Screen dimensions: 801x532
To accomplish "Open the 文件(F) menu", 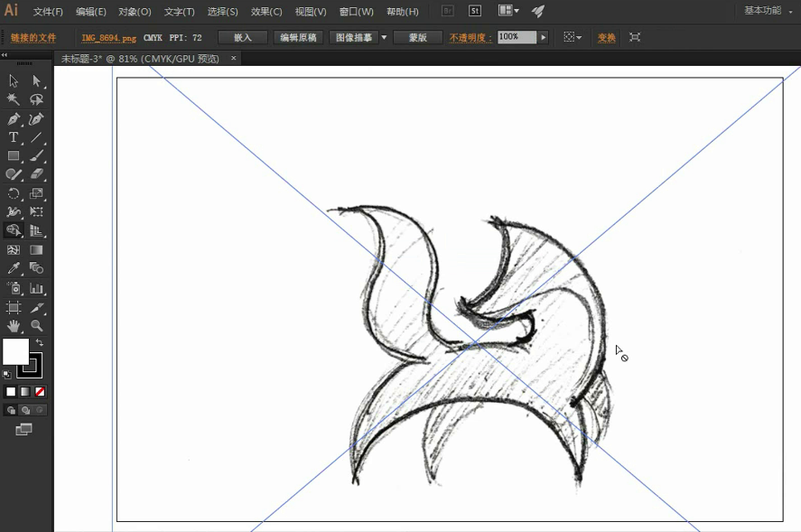I will pyautogui.click(x=48, y=11).
